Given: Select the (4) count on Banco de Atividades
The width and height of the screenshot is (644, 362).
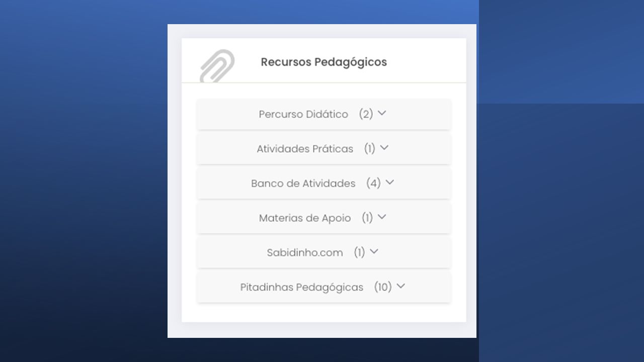Looking at the screenshot, I should click(373, 184).
